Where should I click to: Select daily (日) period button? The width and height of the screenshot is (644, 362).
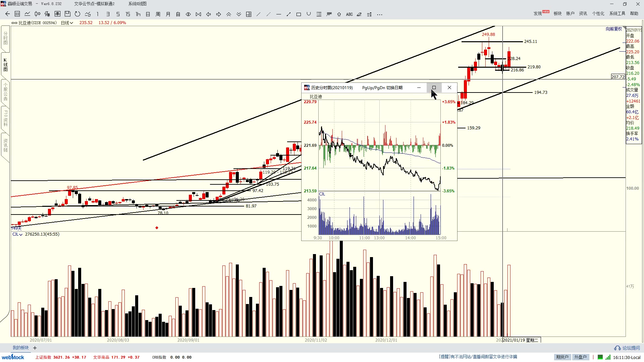[148, 14]
